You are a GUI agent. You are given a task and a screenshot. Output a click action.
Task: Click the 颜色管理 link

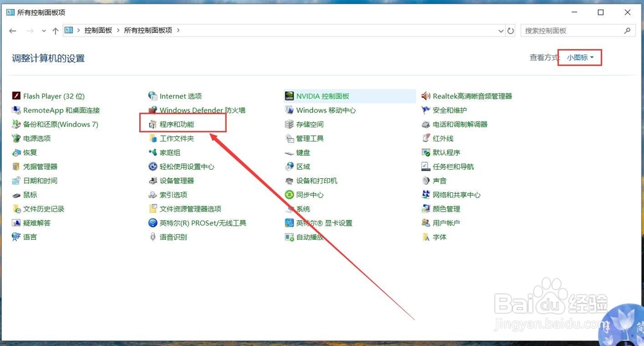(x=446, y=208)
